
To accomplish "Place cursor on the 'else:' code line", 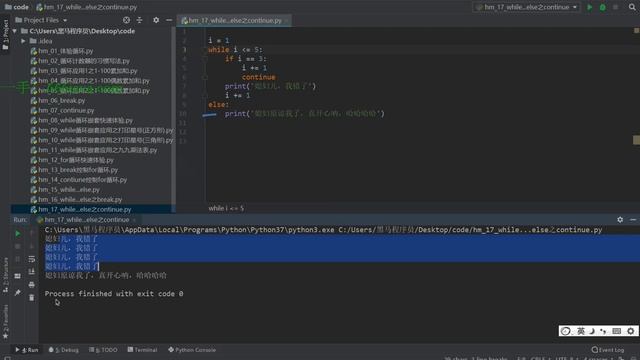I will point(218,104).
